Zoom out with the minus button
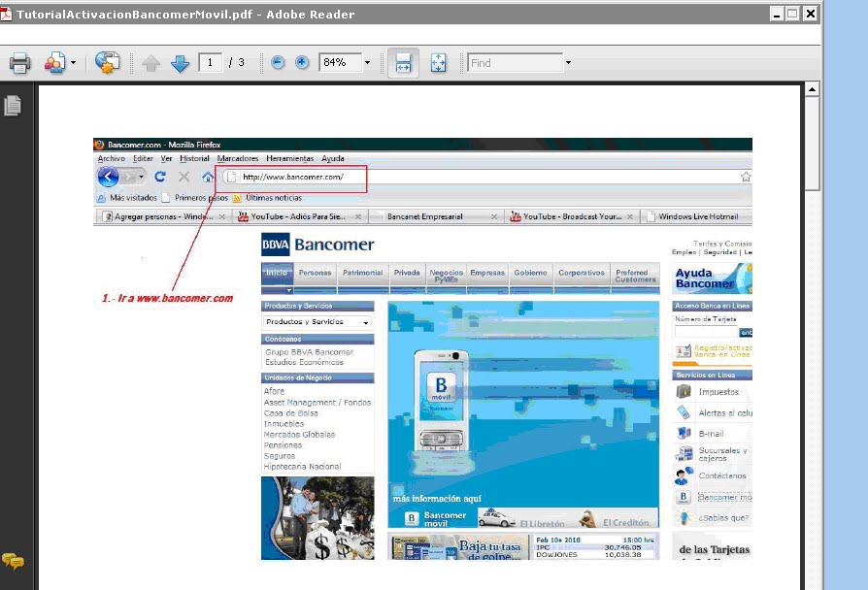 [x=278, y=62]
